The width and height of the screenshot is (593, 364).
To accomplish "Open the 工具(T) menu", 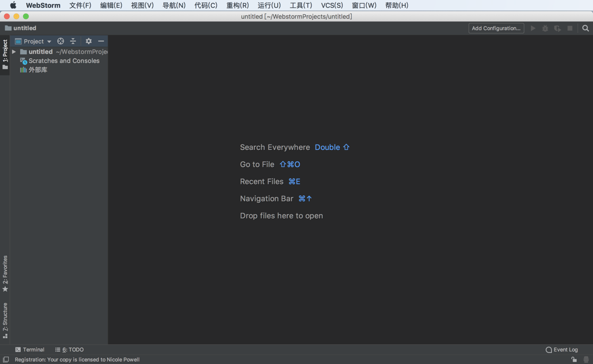I will pyautogui.click(x=301, y=5).
